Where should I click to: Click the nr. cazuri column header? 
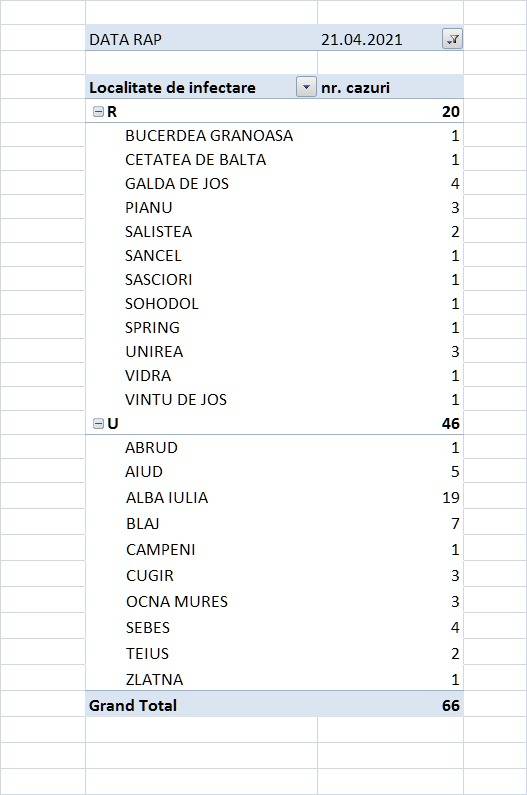356,88
